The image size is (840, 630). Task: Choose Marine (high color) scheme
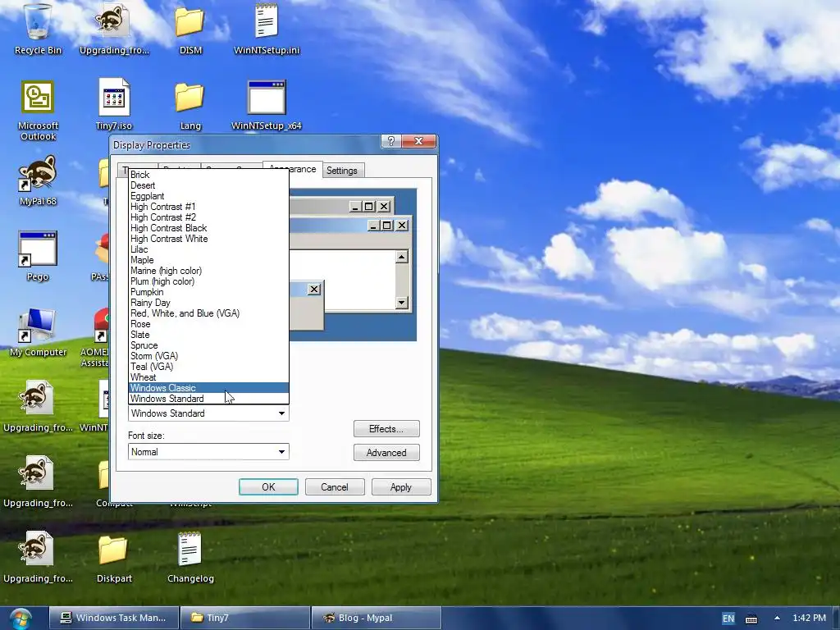coord(209,271)
